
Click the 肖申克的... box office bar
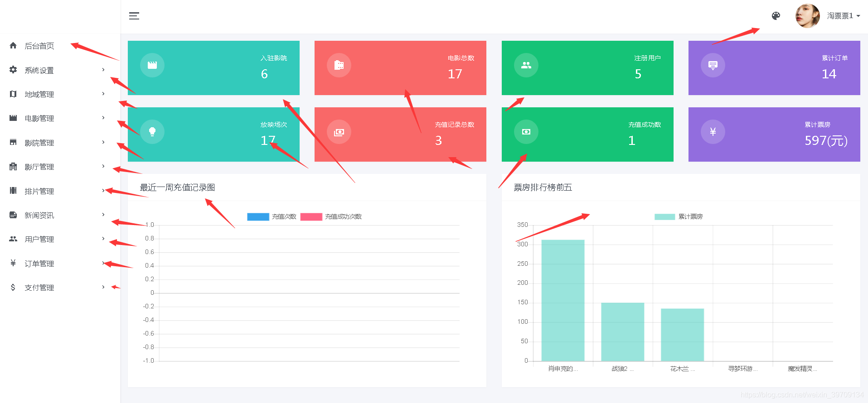563,300
